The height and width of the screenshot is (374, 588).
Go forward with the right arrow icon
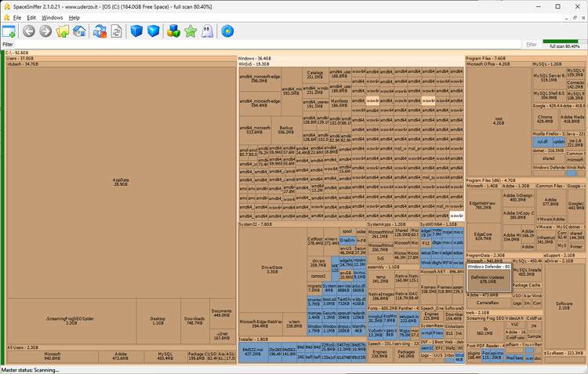[45, 31]
